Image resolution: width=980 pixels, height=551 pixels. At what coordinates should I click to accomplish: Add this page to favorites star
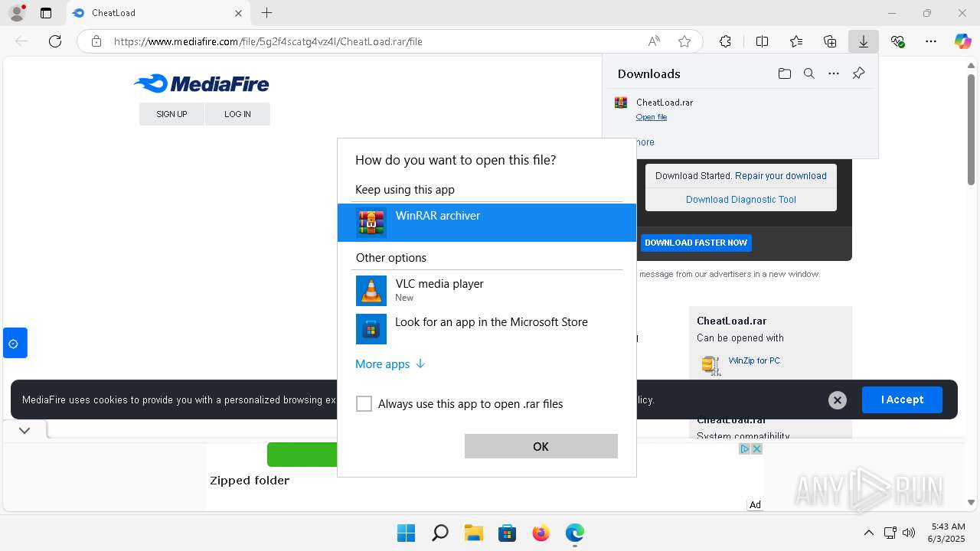tap(684, 41)
